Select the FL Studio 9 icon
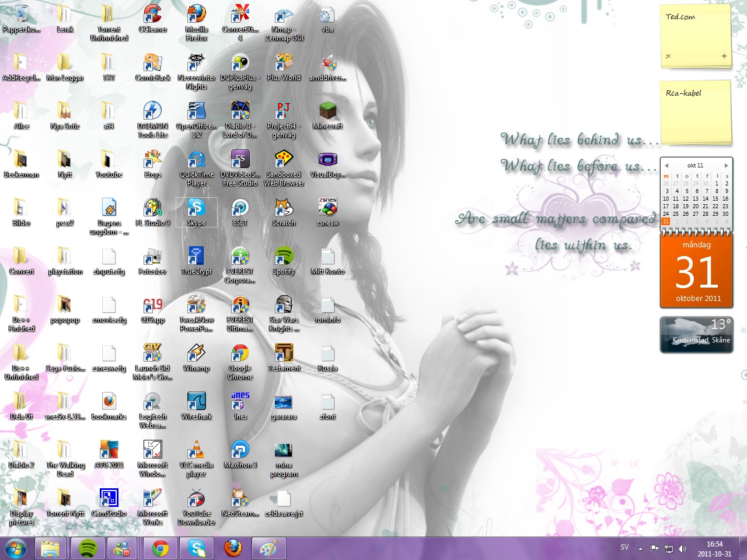The width and height of the screenshot is (747, 560). coord(152,209)
